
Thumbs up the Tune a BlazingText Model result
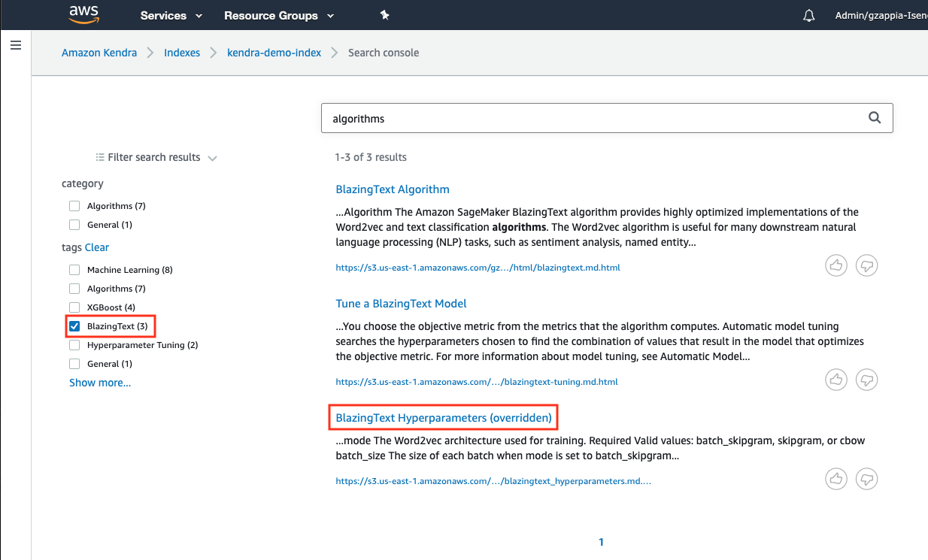(x=836, y=380)
